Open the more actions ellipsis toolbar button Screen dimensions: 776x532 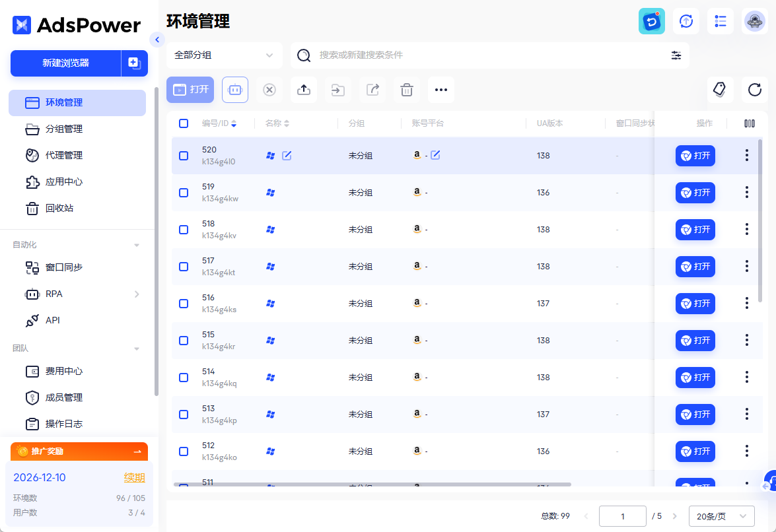(x=441, y=90)
